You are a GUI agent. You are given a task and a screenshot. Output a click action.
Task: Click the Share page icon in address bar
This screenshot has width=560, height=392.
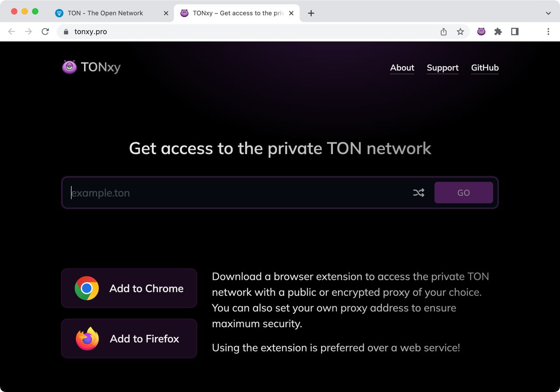(x=444, y=31)
